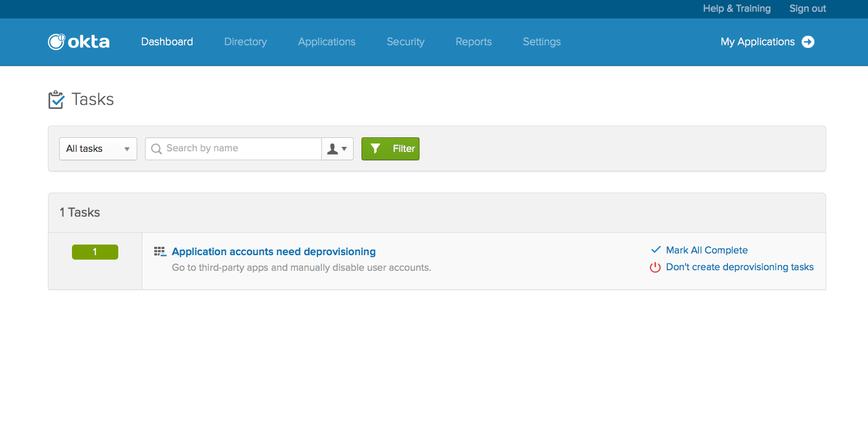The height and width of the screenshot is (426, 868).
Task: Open the Settings menu
Action: [x=542, y=42]
